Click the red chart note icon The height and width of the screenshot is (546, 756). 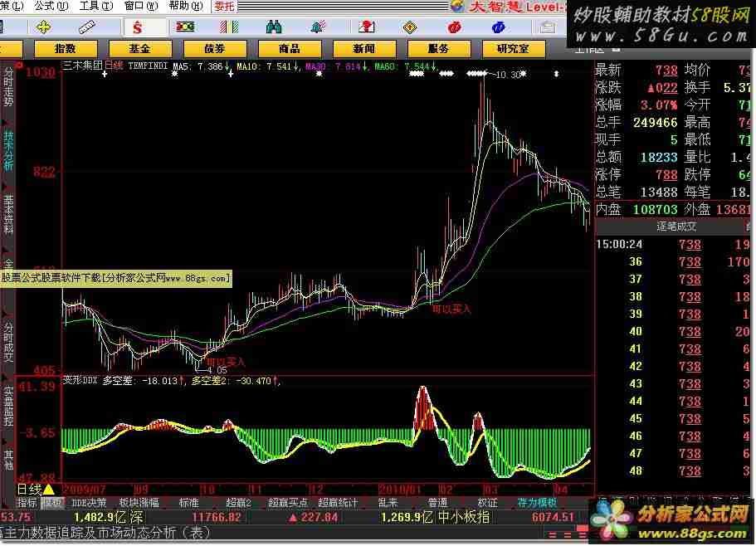(x=367, y=27)
